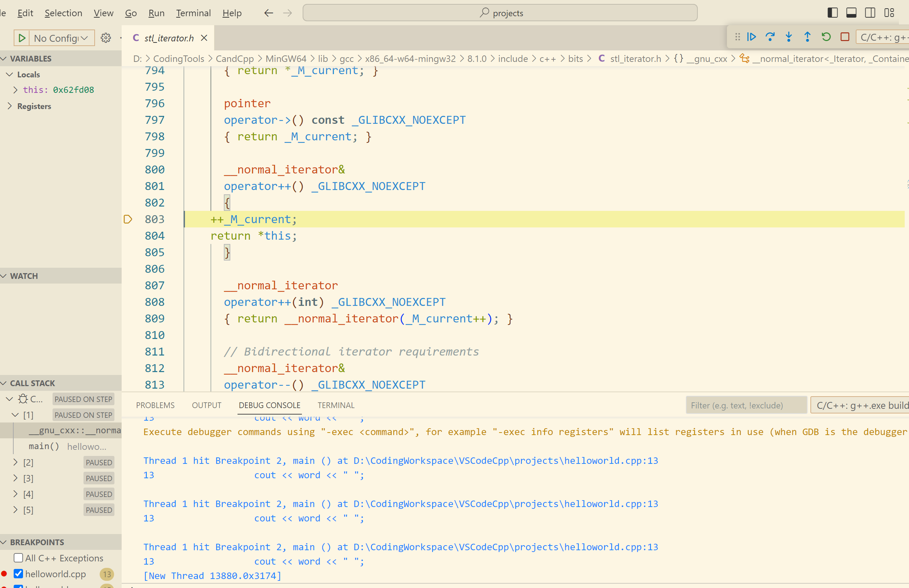
Task: Expand thread [2] in the call stack
Action: click(15, 462)
